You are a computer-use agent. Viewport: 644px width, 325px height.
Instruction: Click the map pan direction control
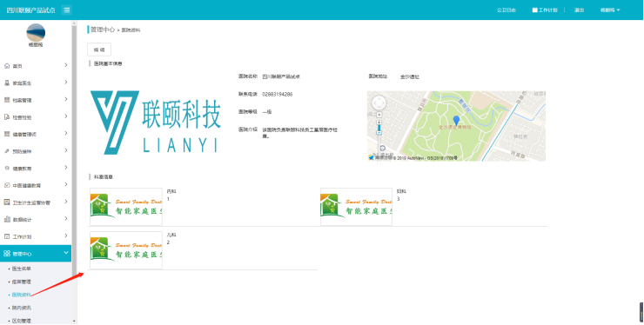click(379, 103)
